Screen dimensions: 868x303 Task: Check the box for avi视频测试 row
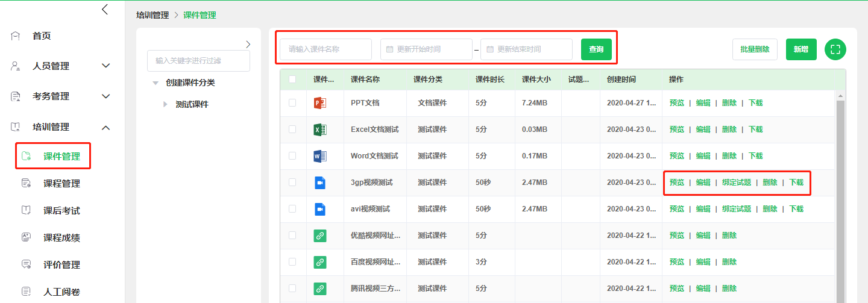(x=292, y=208)
